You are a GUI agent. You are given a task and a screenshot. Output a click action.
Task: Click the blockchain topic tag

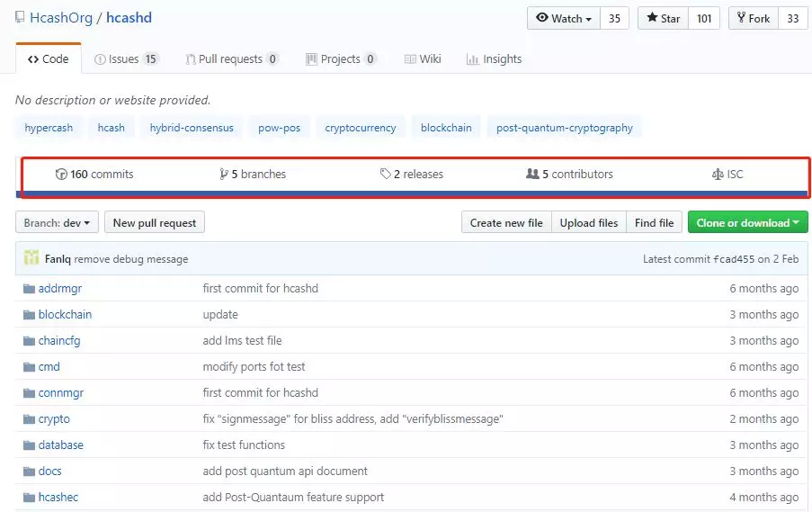446,128
